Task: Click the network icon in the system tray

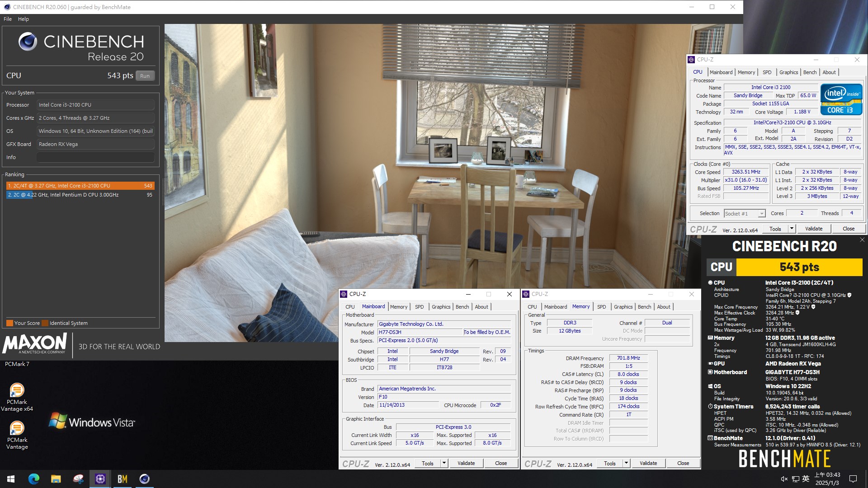Action: [x=796, y=479]
